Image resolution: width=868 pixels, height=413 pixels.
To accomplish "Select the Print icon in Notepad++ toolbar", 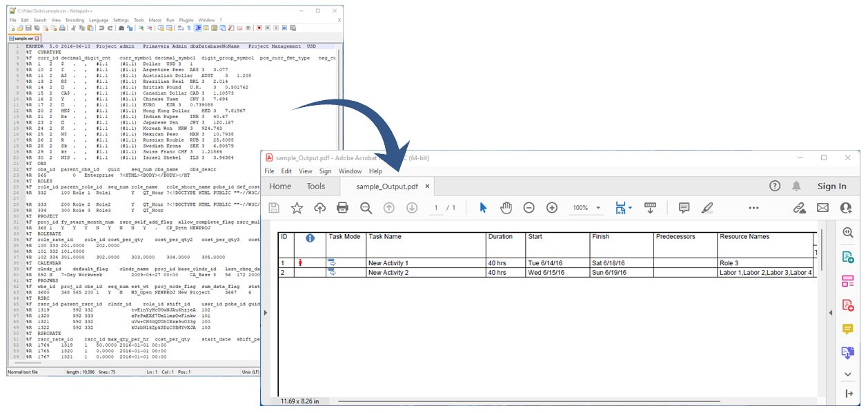I will coord(63,28).
